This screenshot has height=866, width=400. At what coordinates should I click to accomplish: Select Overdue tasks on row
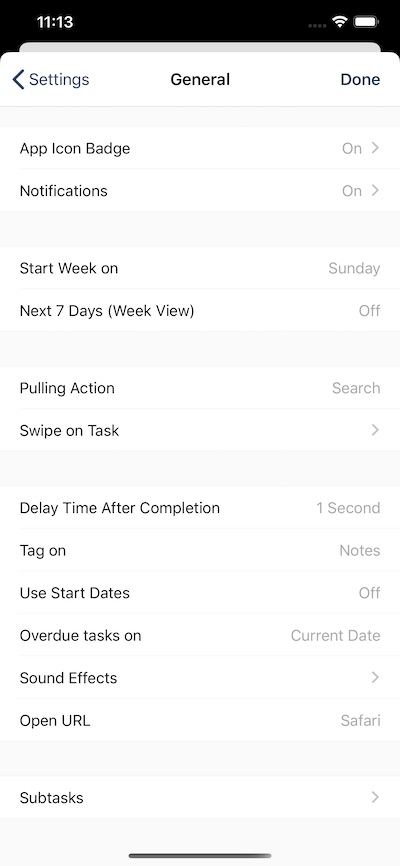click(x=200, y=635)
